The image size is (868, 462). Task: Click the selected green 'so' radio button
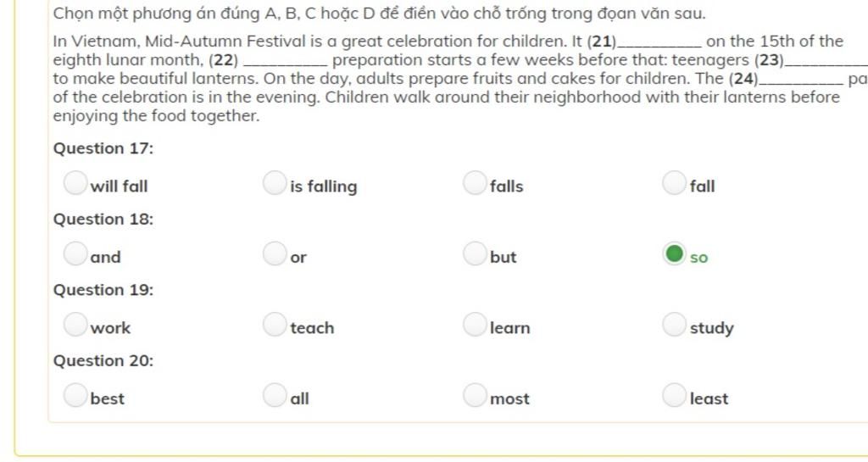tap(675, 253)
